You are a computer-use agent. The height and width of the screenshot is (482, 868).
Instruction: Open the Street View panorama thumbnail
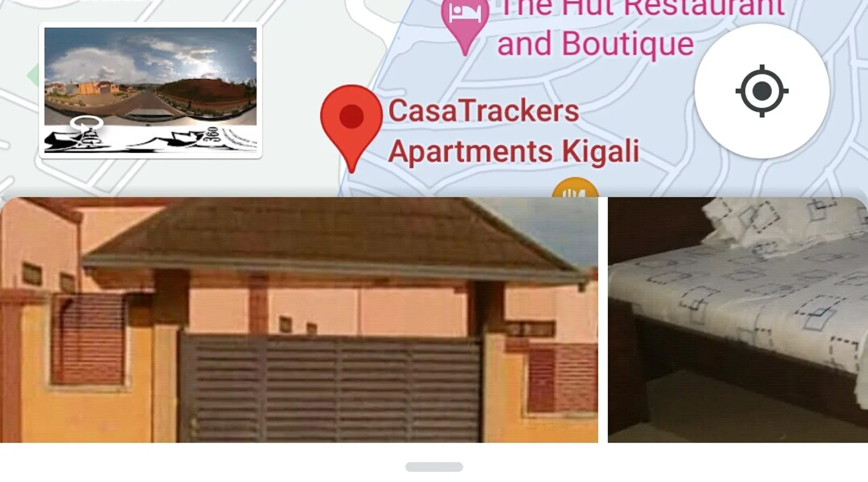point(150,90)
